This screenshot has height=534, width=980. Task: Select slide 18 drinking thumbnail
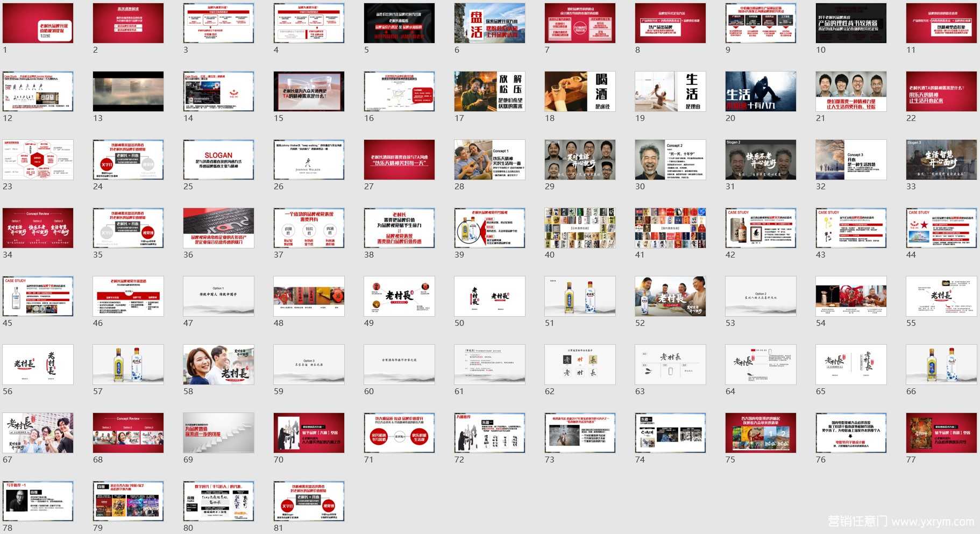point(580,91)
